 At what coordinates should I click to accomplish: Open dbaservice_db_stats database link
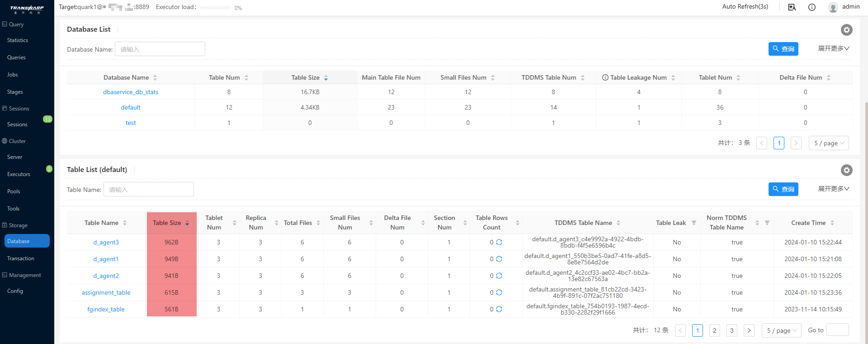(131, 92)
